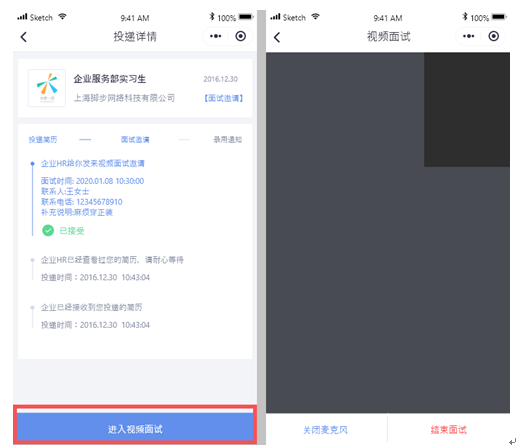Tap the small self-view video window
Viewport: 519px width, 448px height.
[x=467, y=109]
